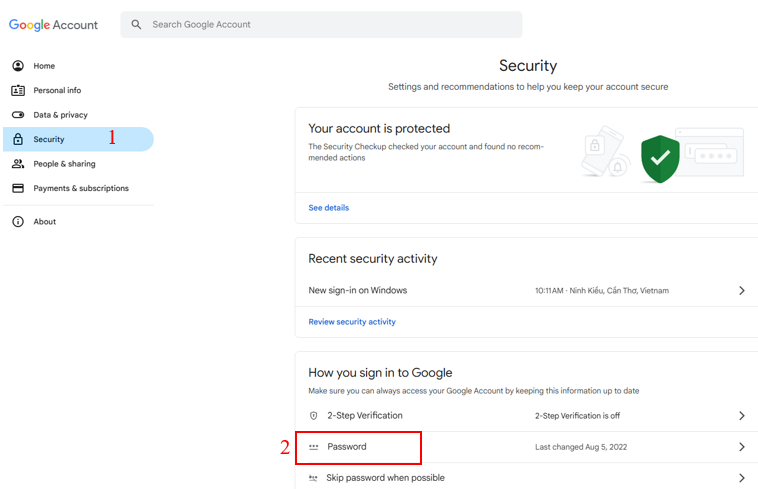Click the Password dots icon
This screenshot has width=758, height=489.
click(314, 447)
